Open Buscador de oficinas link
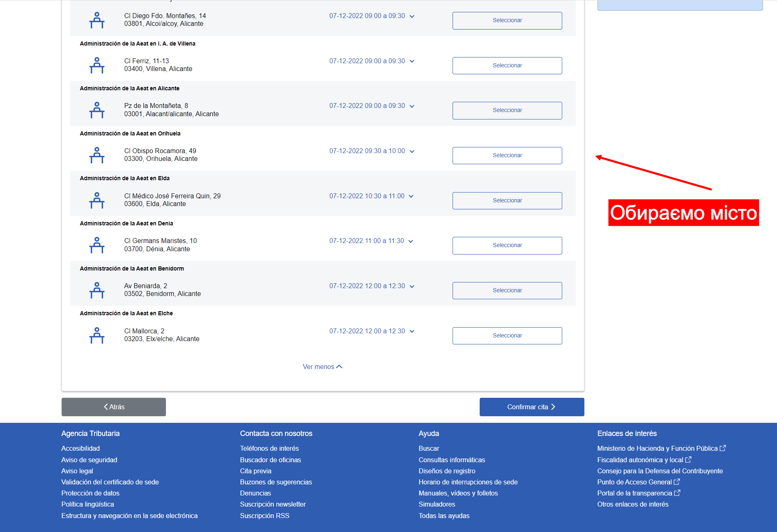 point(270,460)
